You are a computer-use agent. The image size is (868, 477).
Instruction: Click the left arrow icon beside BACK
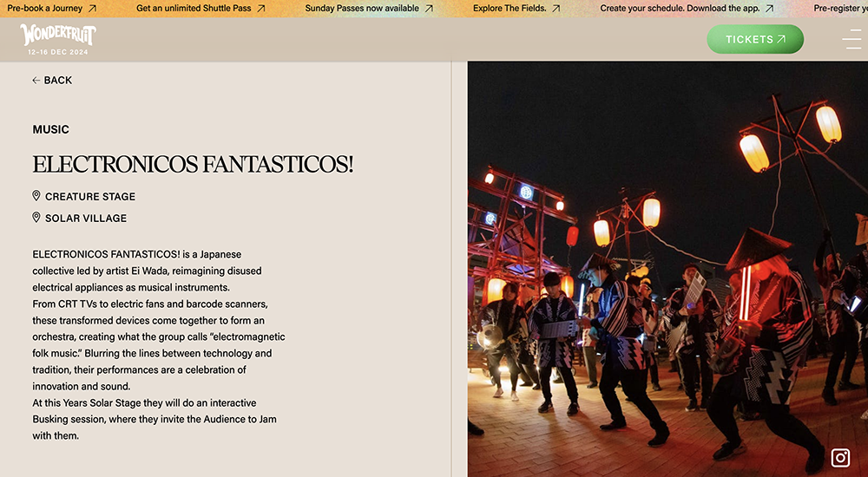point(36,81)
